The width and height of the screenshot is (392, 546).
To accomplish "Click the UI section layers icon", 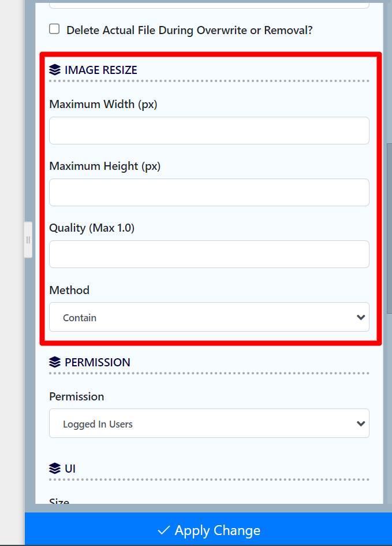I will click(x=55, y=468).
